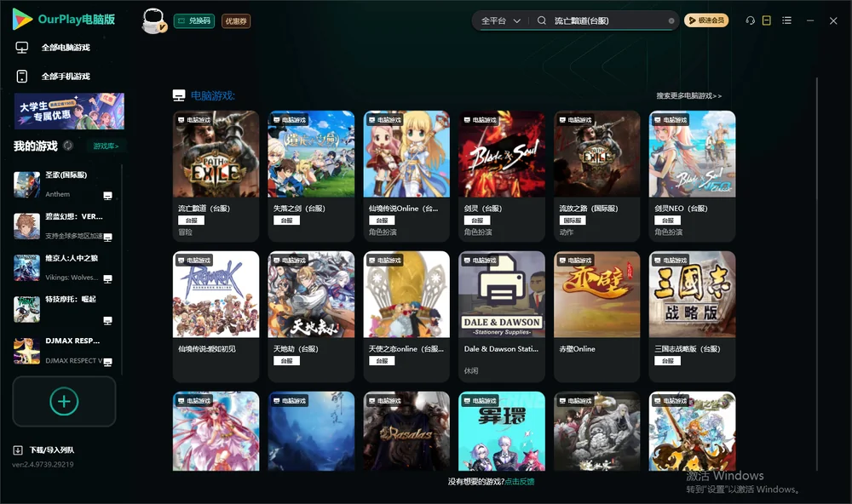Open the user avatar profile
The height and width of the screenshot is (504, 852).
(153, 21)
